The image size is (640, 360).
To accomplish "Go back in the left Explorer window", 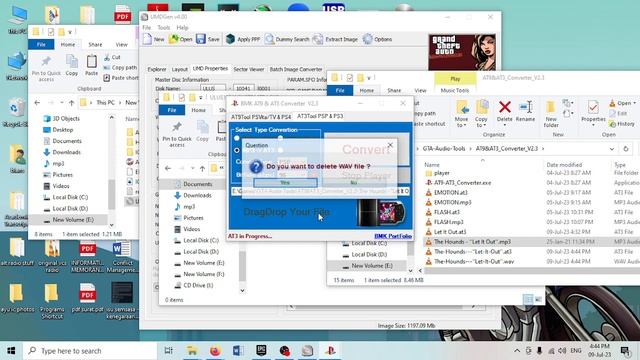I will tap(37, 103).
